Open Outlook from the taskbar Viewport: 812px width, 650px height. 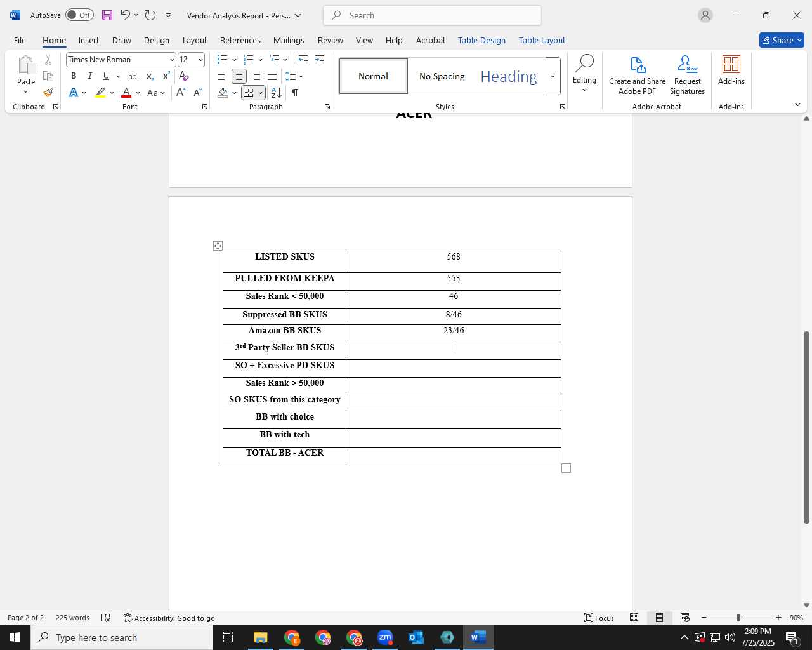tap(416, 637)
